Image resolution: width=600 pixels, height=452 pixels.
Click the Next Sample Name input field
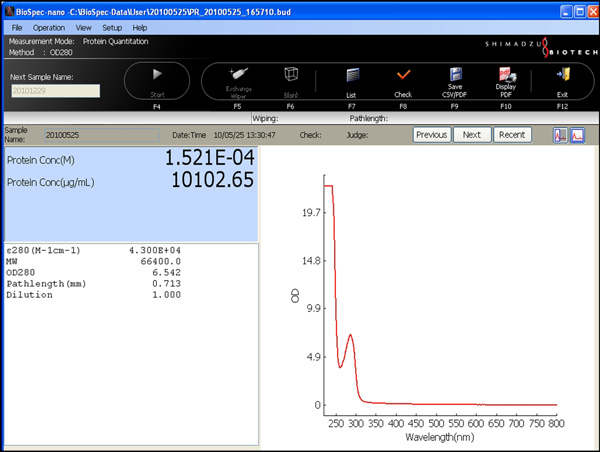[55, 91]
